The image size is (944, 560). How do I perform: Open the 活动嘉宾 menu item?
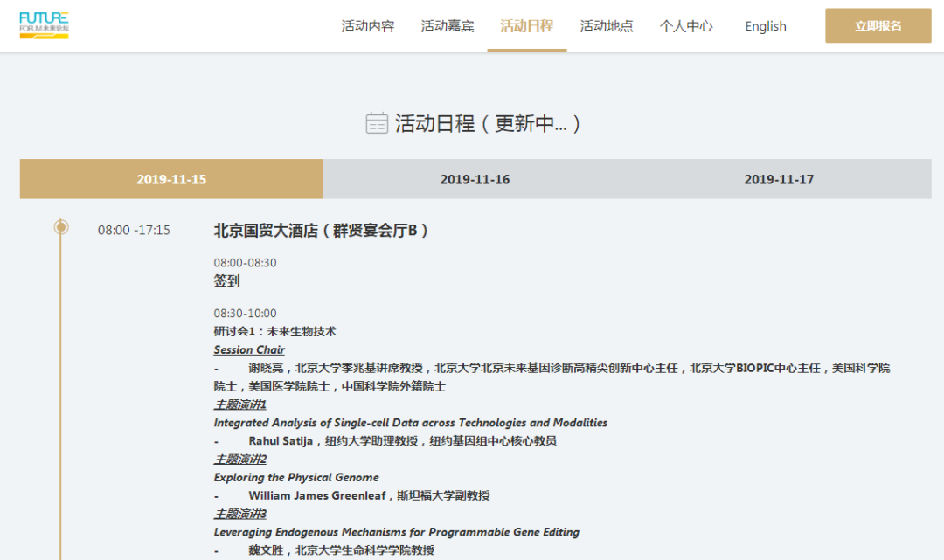[x=448, y=26]
